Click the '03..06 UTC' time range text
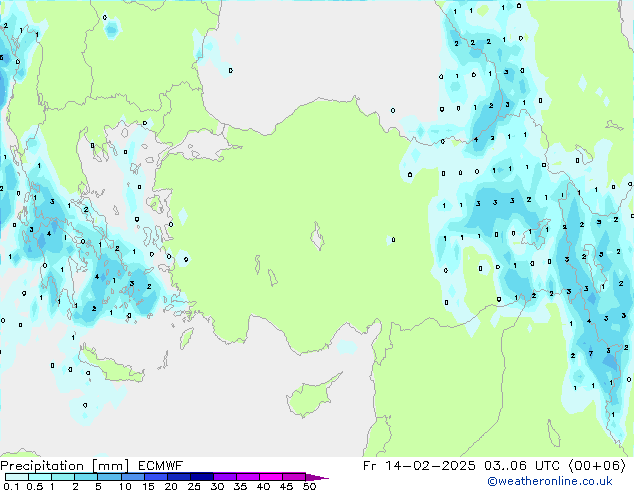634x490 pixels. click(522, 466)
